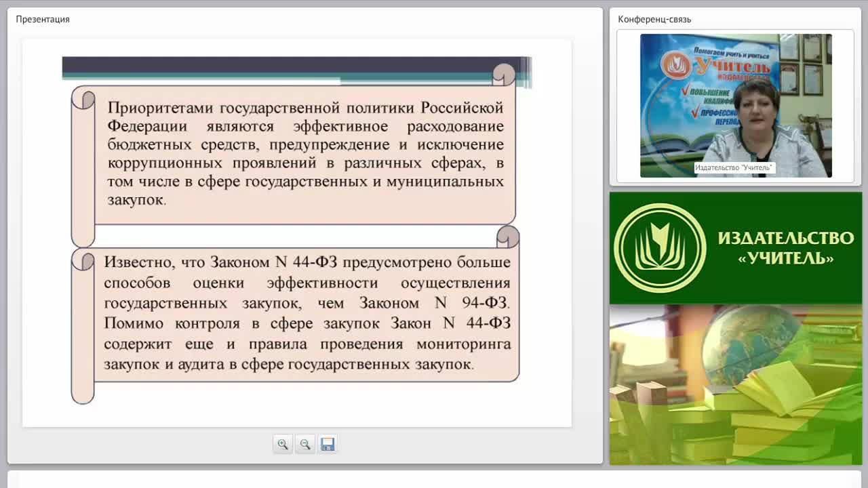The image size is (868, 488).
Task: Click the slide paragraph starting with Приоритетами
Action: tap(305, 154)
